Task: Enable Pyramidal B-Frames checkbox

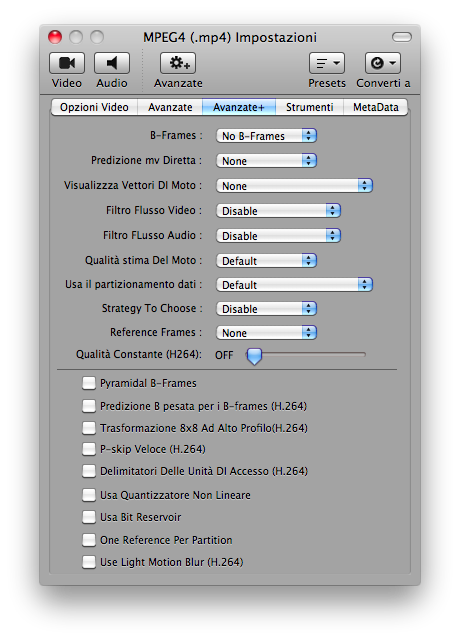Action: click(x=89, y=383)
